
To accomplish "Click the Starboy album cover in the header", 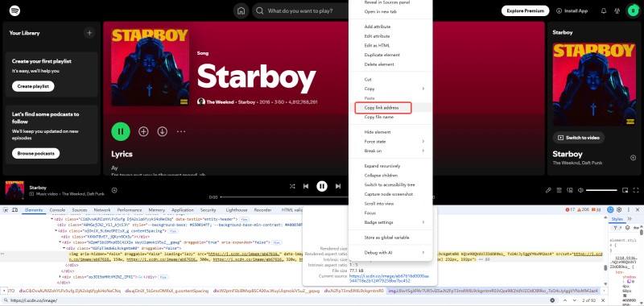I will tap(150, 68).
